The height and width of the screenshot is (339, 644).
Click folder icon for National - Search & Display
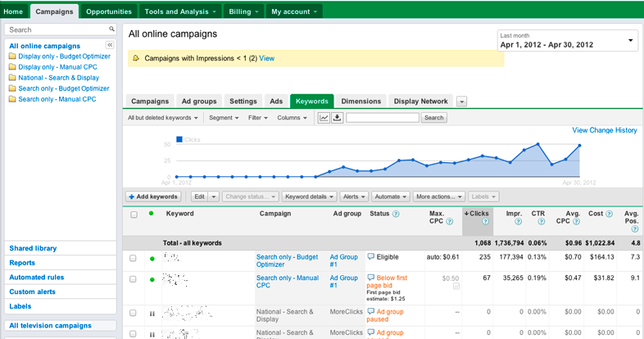[x=12, y=78]
